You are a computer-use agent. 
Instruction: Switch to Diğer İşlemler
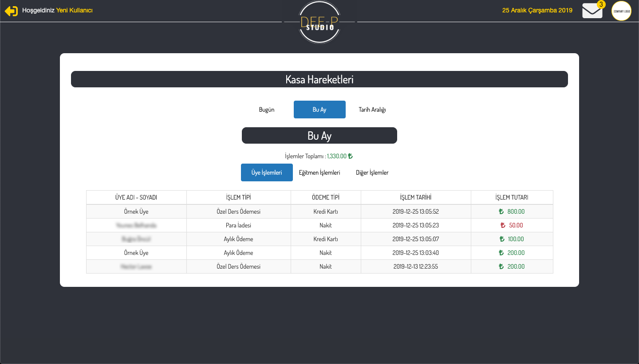tap(372, 172)
